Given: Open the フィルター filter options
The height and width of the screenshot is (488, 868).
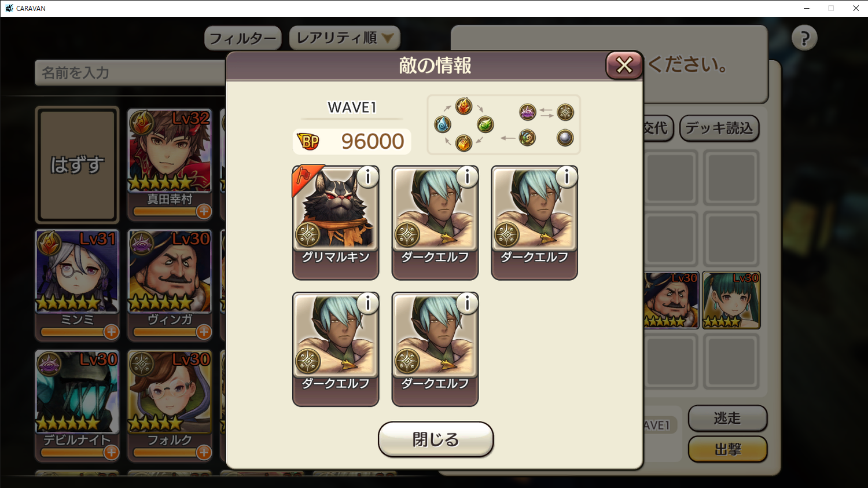Looking at the screenshot, I should [243, 38].
